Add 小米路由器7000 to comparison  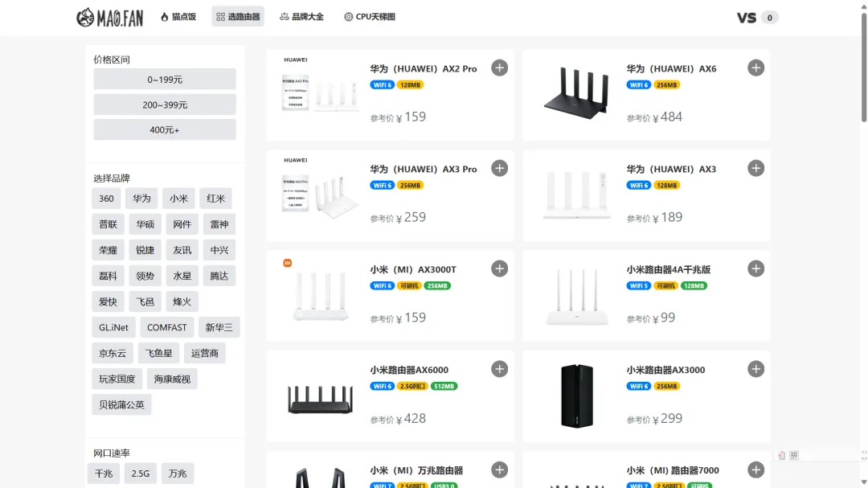tap(755, 470)
